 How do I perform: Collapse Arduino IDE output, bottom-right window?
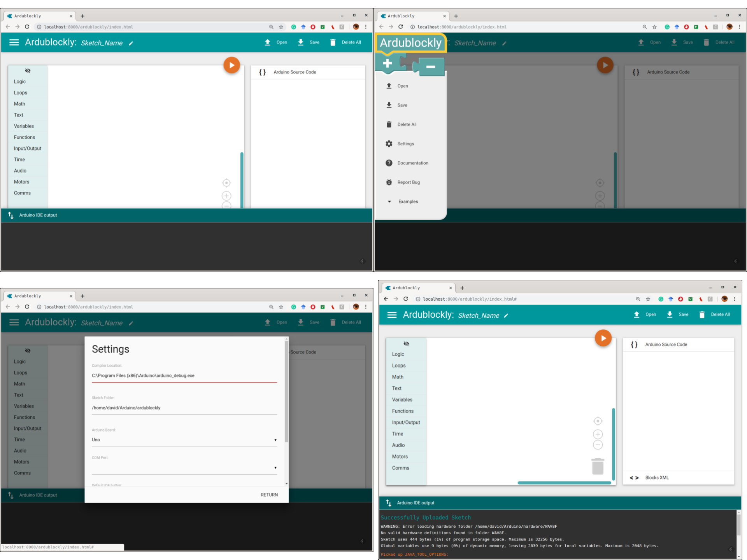[560, 503]
